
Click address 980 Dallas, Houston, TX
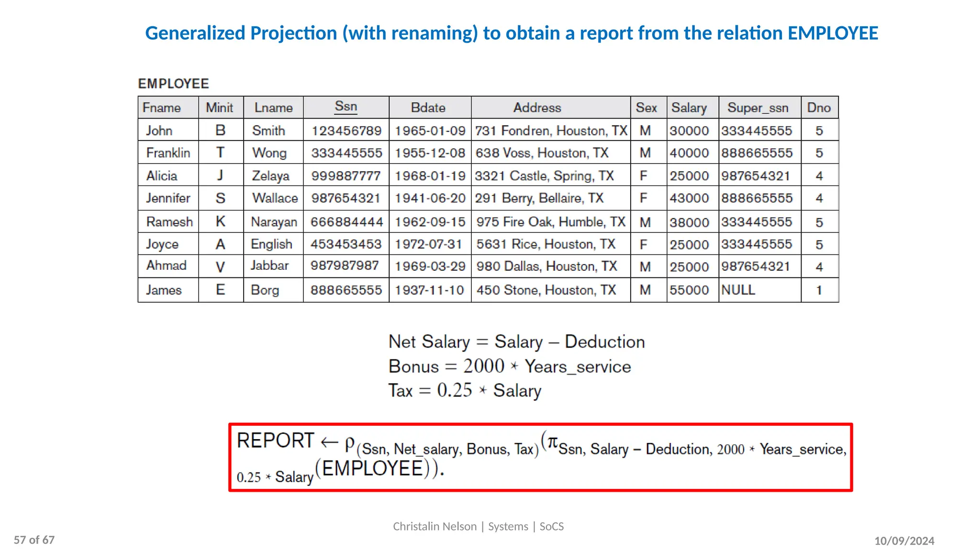click(546, 266)
